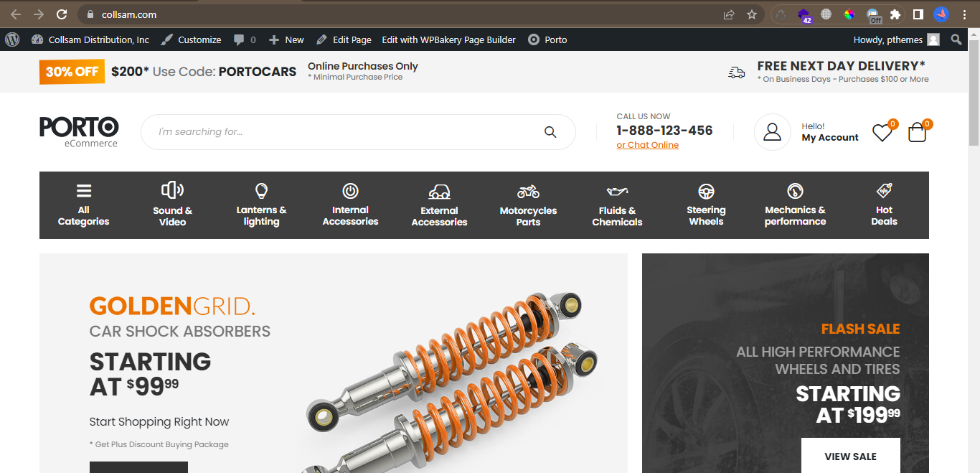View site info via lock icon
980x473 pixels.
[x=90, y=14]
